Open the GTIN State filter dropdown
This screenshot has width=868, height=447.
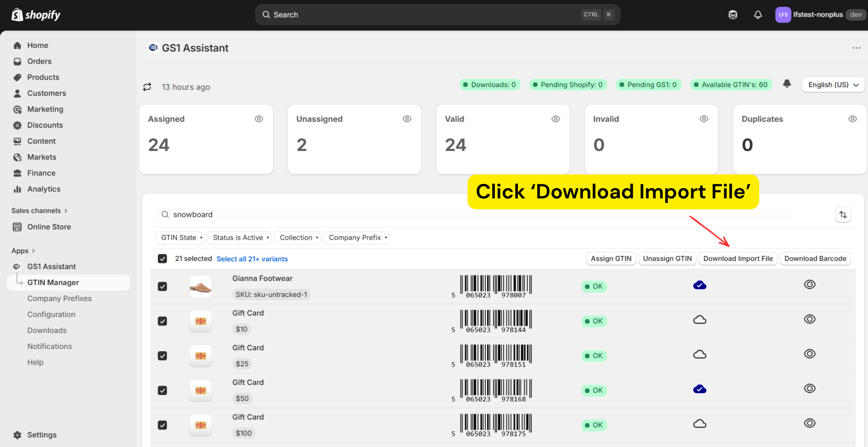pyautogui.click(x=180, y=238)
